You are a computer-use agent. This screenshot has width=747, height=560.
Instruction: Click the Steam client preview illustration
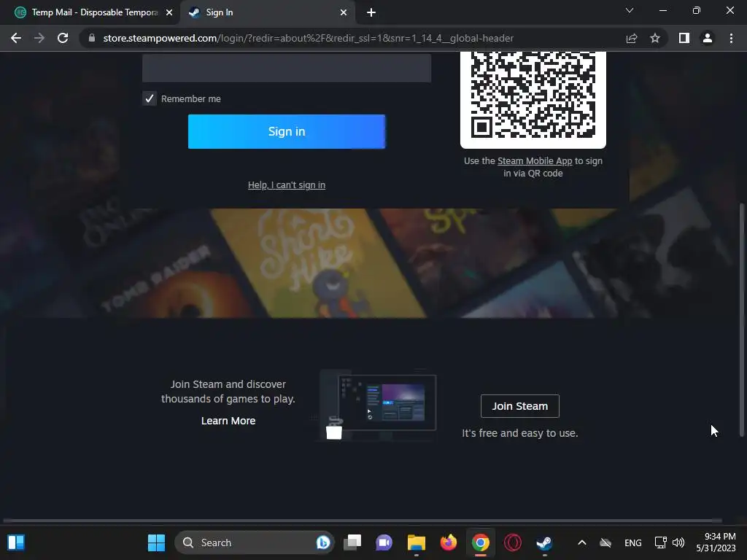coord(379,404)
